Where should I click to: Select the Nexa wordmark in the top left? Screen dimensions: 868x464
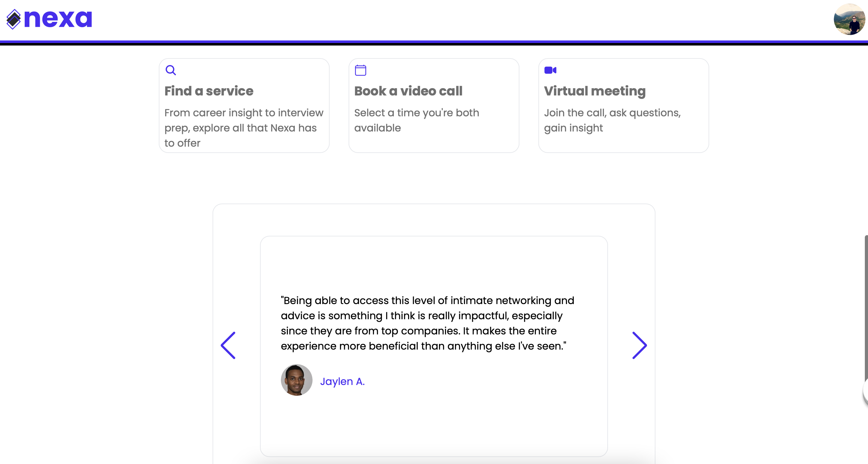tap(58, 19)
